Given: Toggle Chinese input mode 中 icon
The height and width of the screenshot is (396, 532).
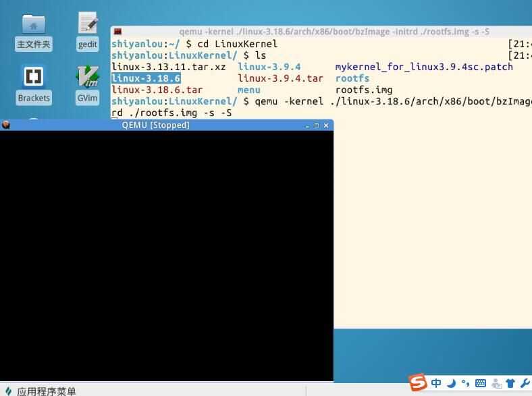Looking at the screenshot, I should (x=436, y=383).
